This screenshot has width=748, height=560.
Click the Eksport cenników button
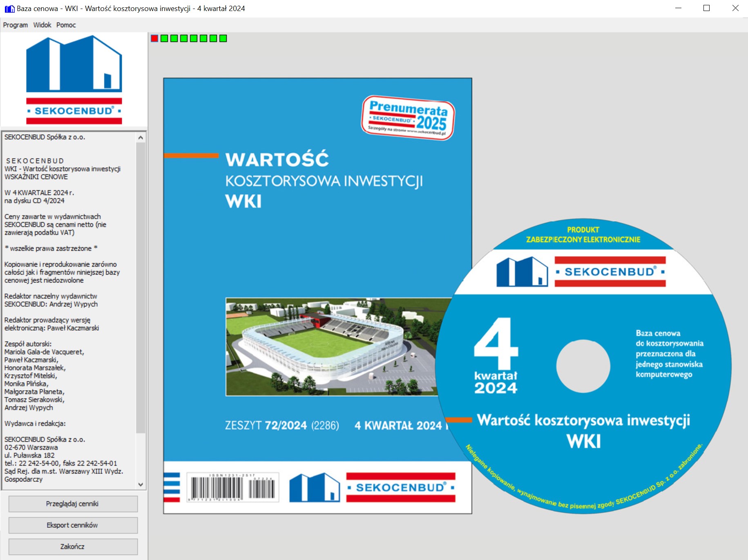73,525
